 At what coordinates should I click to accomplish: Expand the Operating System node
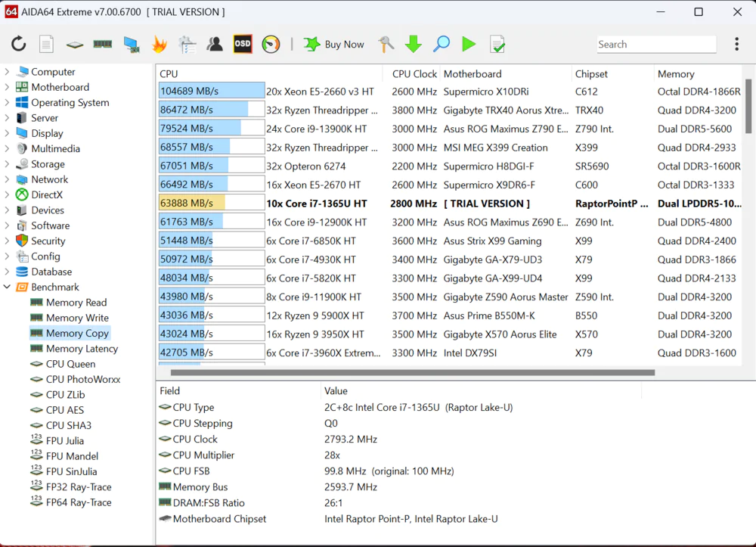[x=7, y=103]
